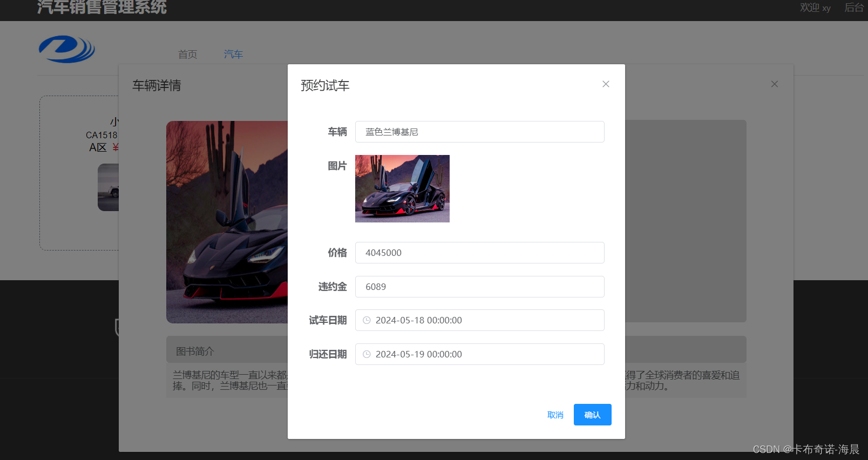Click the 欢迎 xy user label
Screen dimensions: 868x460
click(815, 8)
